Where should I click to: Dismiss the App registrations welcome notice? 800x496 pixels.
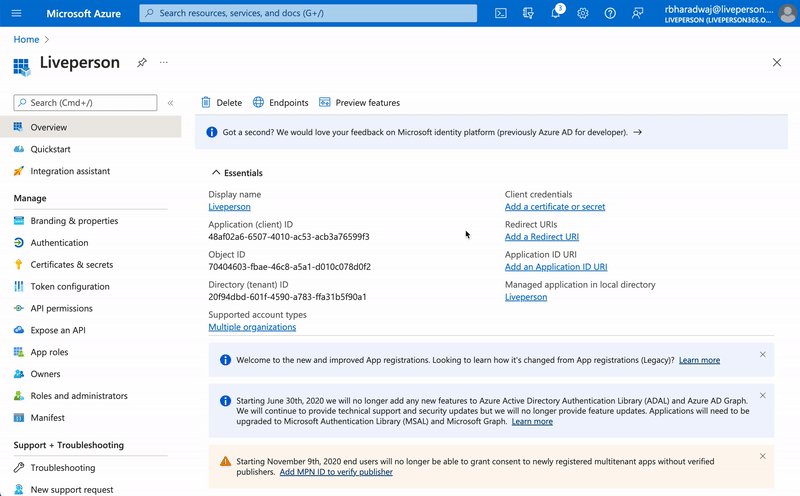762,355
